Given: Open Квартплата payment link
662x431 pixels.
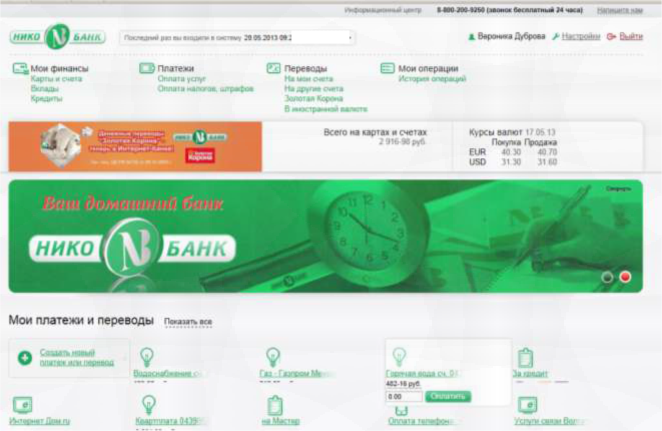Looking at the screenshot, I should [x=171, y=421].
